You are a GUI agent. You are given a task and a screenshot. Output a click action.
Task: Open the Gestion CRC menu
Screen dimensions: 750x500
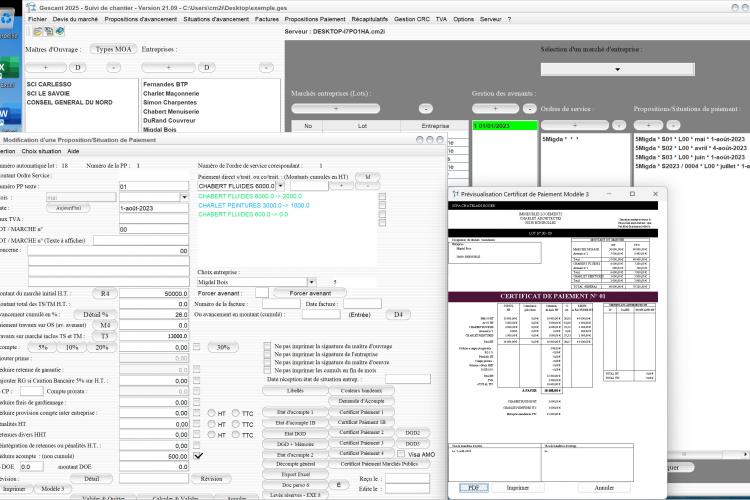pos(412,19)
